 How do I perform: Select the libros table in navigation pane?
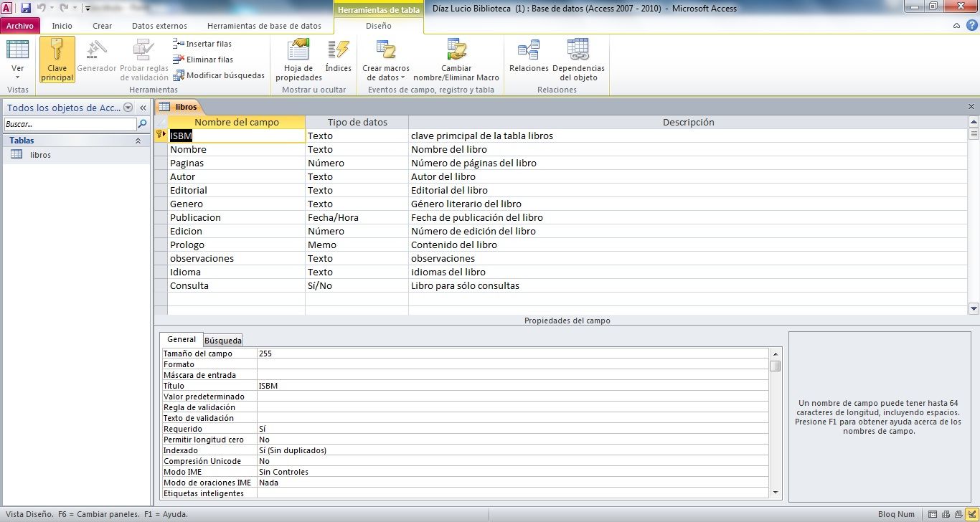click(40, 155)
